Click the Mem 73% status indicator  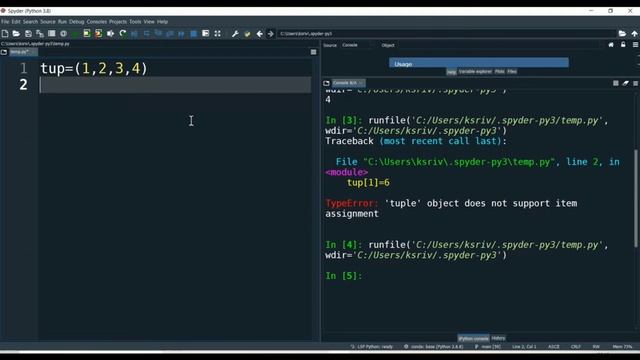coord(622,347)
